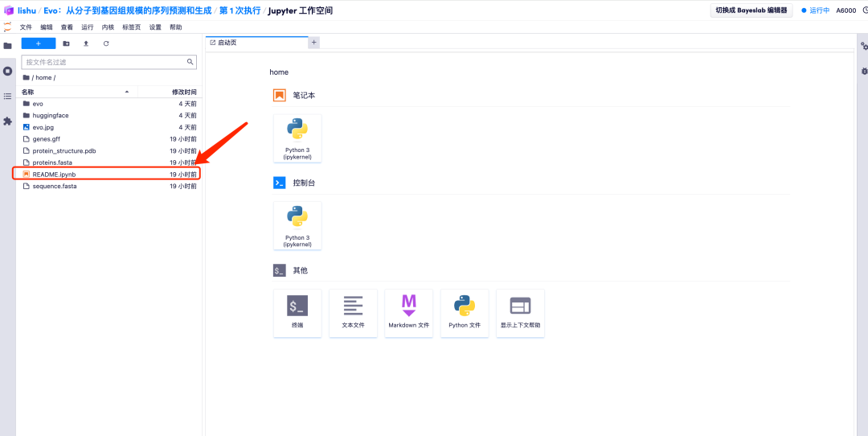The image size is (868, 436).
Task: Click the New Folder toolbar icon
Action: (x=66, y=43)
